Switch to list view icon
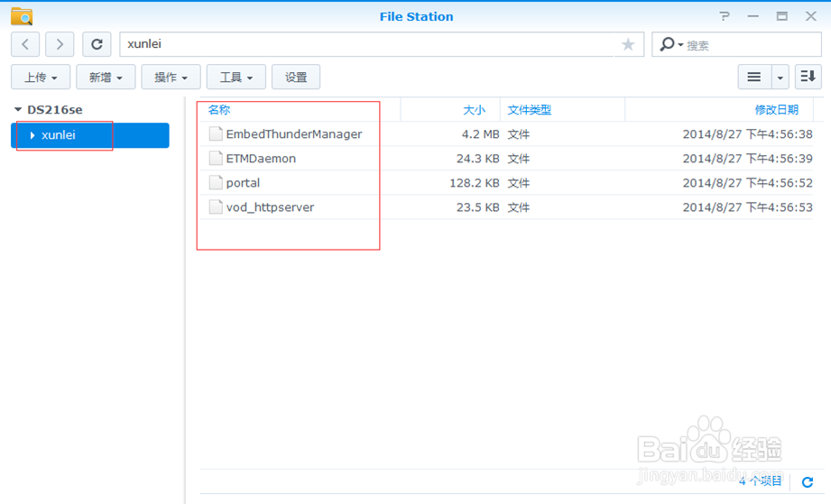This screenshot has height=504, width=831. point(754,78)
